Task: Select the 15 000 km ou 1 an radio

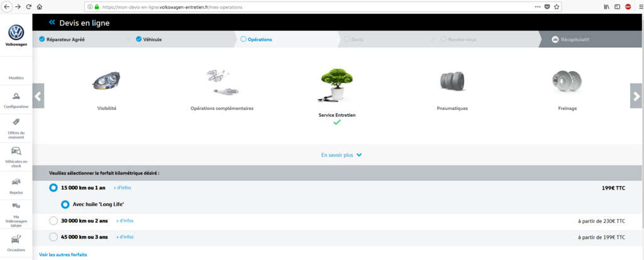Action: 53,188
